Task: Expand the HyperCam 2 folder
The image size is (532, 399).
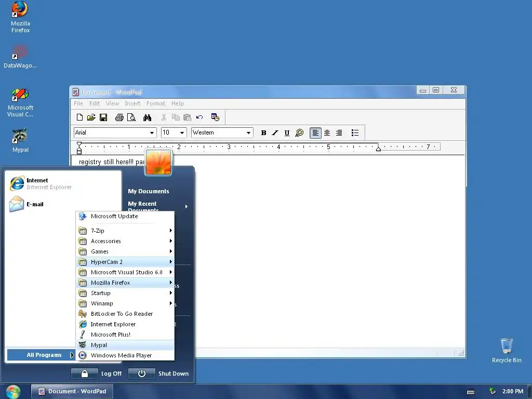Action: pyautogui.click(x=125, y=262)
